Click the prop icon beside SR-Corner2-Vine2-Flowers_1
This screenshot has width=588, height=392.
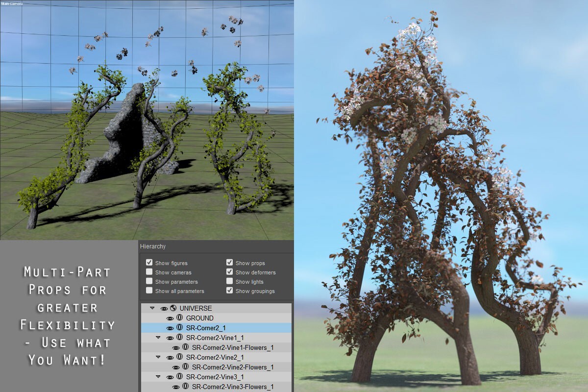pyautogui.click(x=185, y=367)
